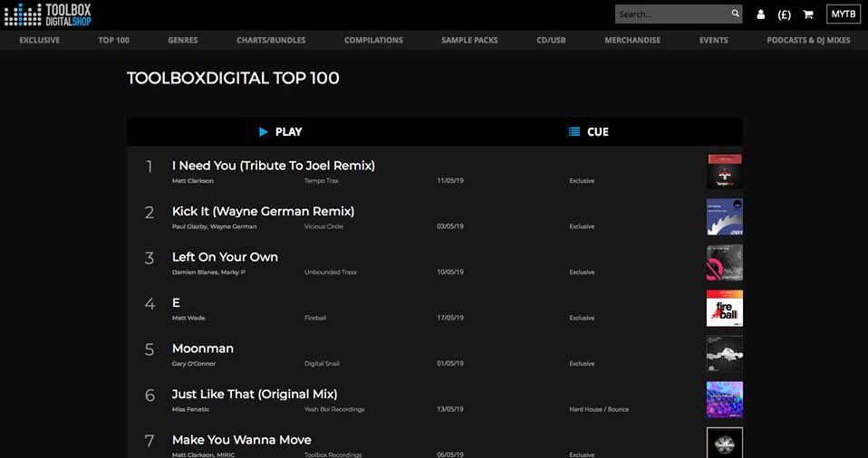Screen dimensions: 868x458
Task: Open track I Need You (Tribute To Joel Remix)
Action: pyautogui.click(x=274, y=166)
